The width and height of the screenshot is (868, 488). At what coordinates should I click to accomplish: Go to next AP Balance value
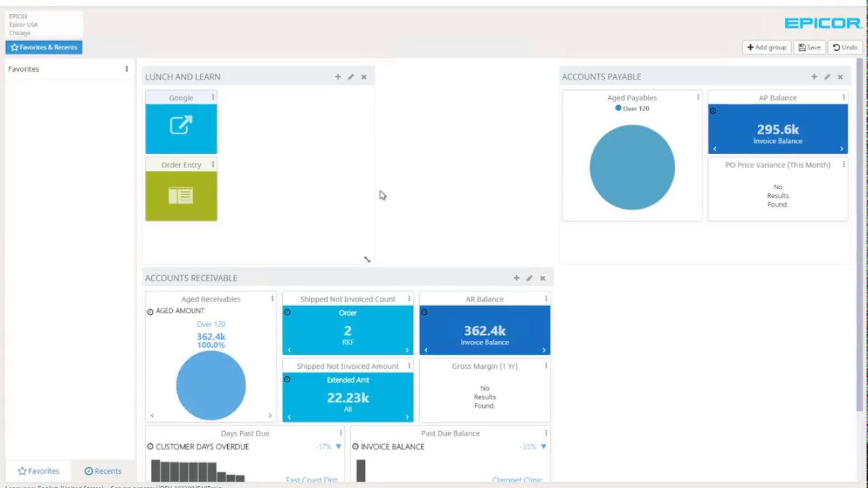(842, 148)
